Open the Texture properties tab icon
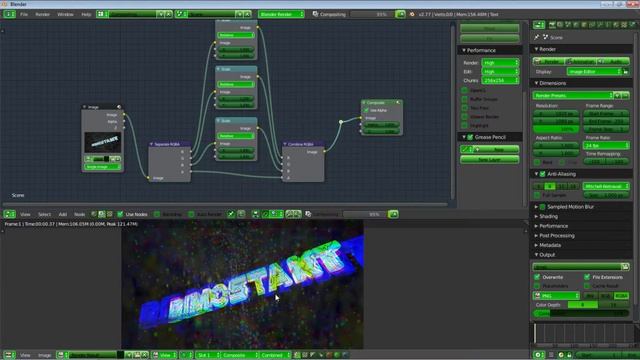 point(624,25)
